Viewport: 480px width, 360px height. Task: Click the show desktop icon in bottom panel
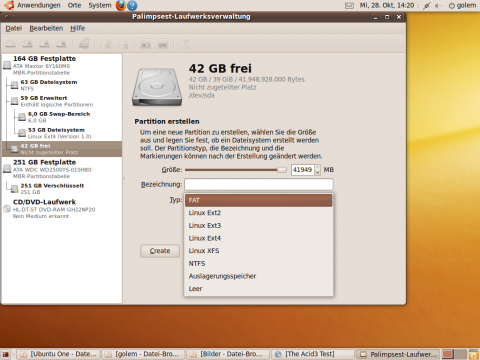[x=5, y=354]
